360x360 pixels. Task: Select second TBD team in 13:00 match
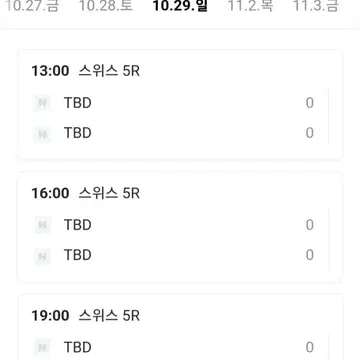(x=78, y=133)
